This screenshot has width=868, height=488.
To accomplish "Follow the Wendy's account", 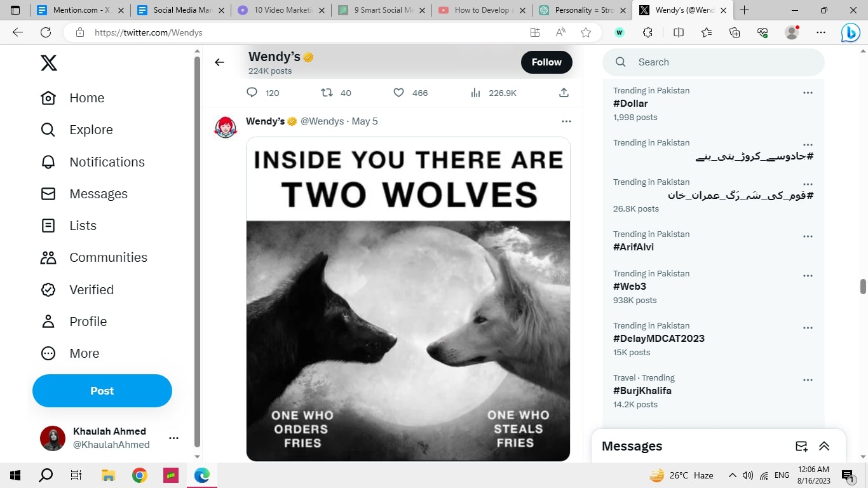I will pos(546,62).
